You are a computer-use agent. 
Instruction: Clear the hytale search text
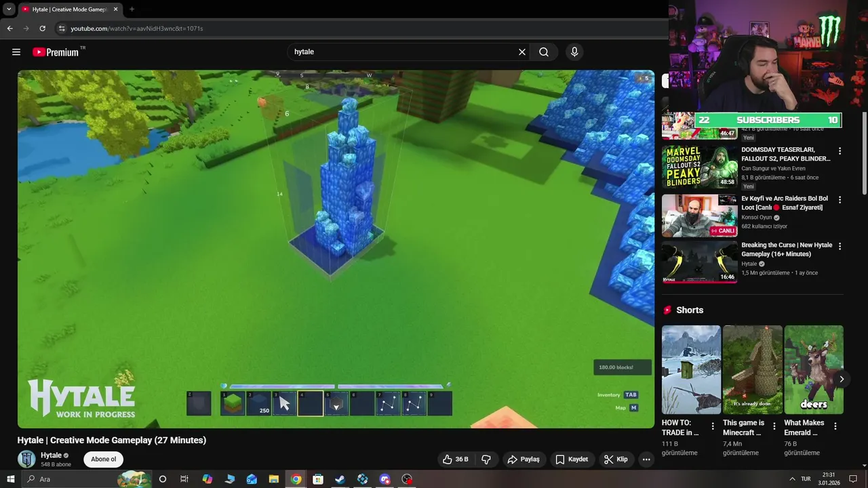tap(522, 52)
